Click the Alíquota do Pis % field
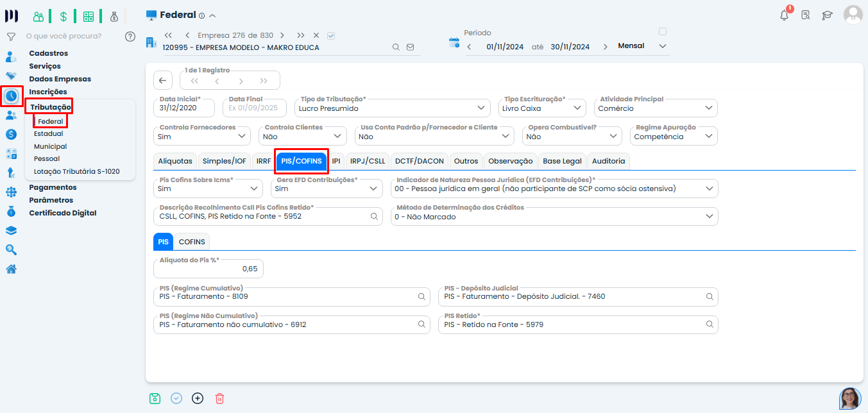The image size is (868, 413). [208, 269]
